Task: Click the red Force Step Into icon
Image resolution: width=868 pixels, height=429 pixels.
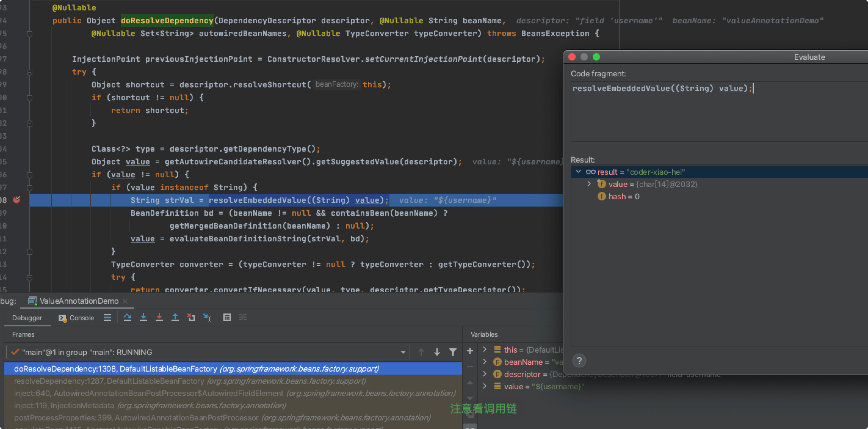Action: pos(159,317)
